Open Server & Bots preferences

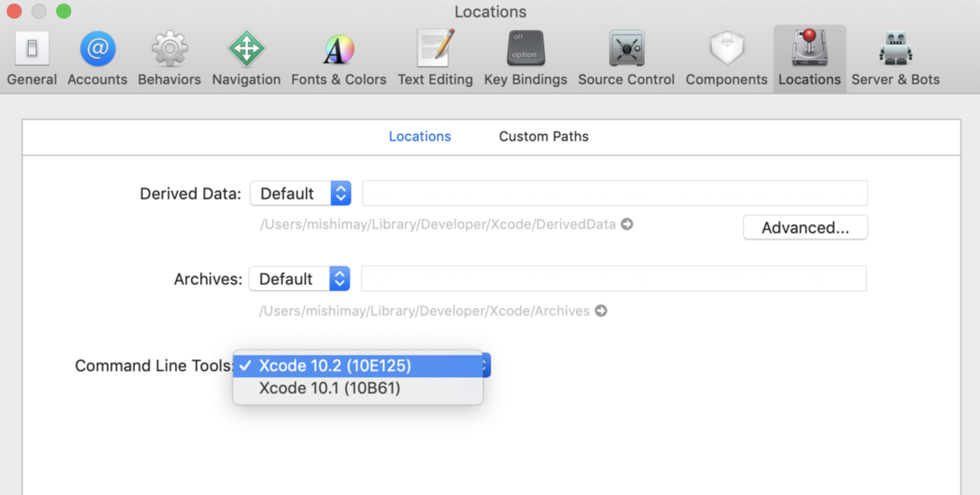pyautogui.click(x=895, y=59)
